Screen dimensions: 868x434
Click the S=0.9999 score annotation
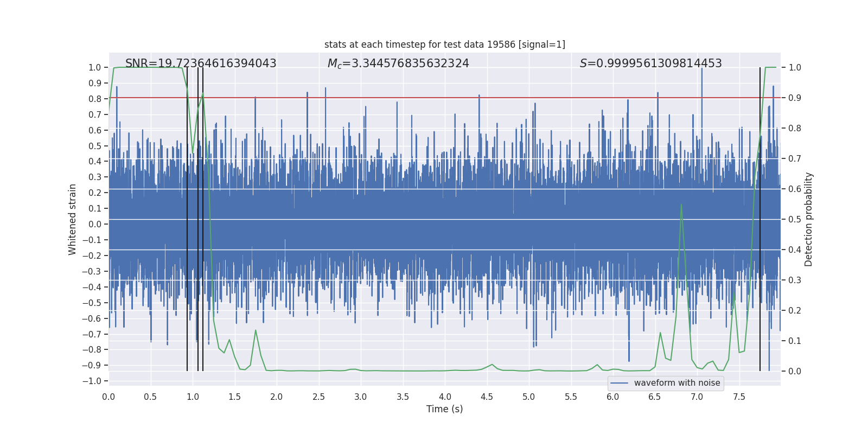(650, 63)
